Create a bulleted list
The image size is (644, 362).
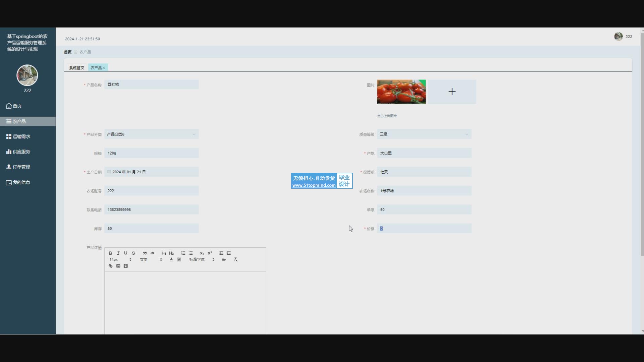coord(191,253)
